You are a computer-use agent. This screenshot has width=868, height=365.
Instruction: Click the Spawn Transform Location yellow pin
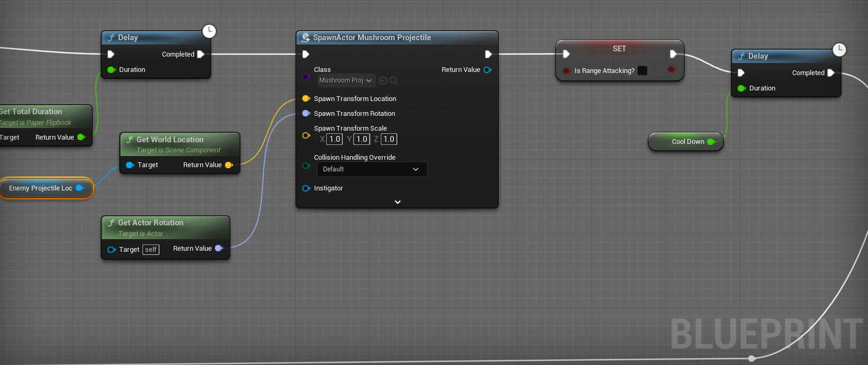[306, 98]
